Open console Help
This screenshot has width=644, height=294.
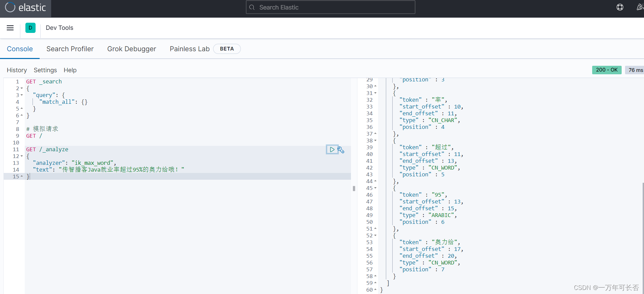pyautogui.click(x=70, y=70)
